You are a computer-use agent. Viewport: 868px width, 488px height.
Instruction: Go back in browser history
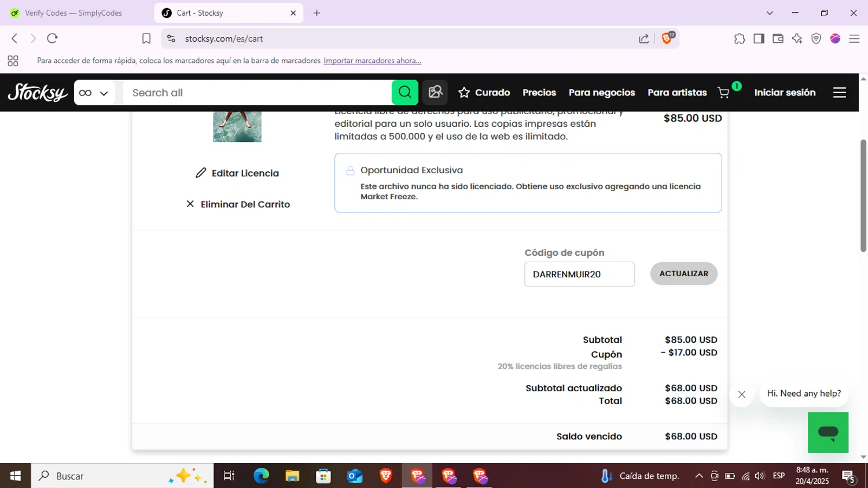[14, 38]
